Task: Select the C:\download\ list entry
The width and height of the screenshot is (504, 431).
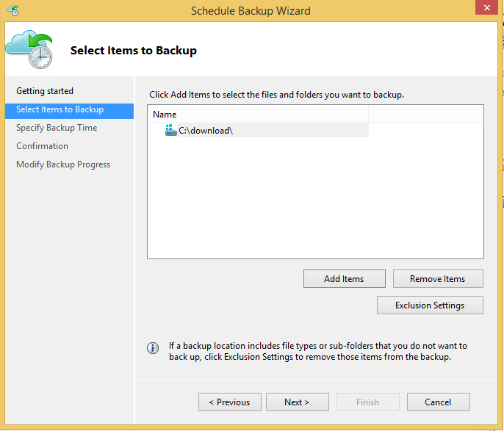Action: (259, 131)
